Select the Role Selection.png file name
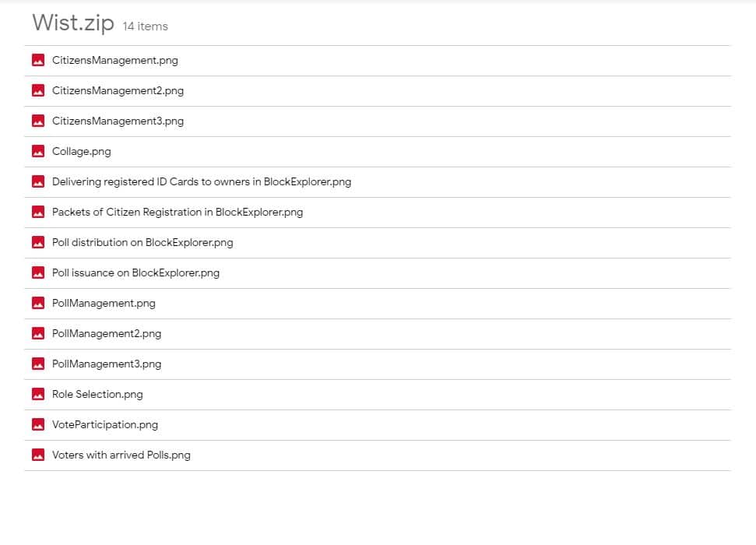 coord(97,395)
